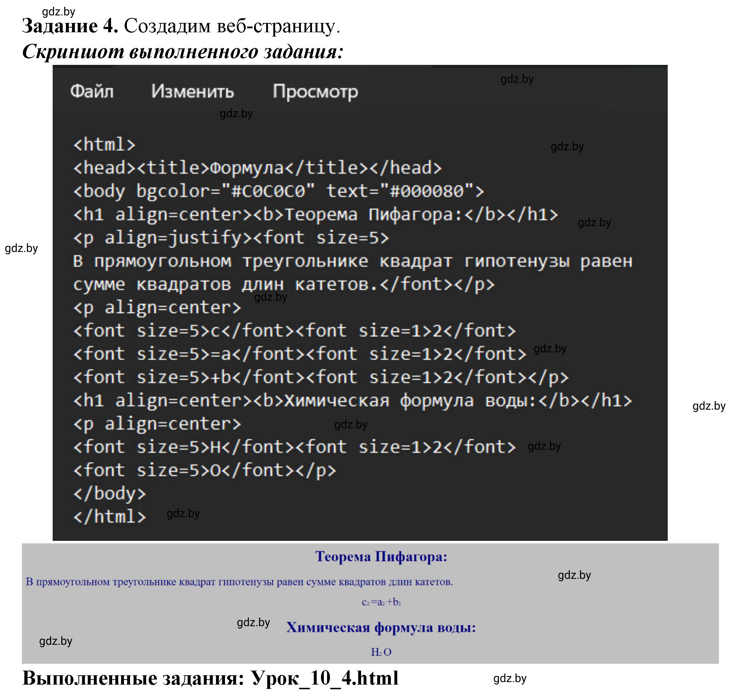Click the font line containing >+b</font>
The height and width of the screenshot is (700, 734).
321,377
